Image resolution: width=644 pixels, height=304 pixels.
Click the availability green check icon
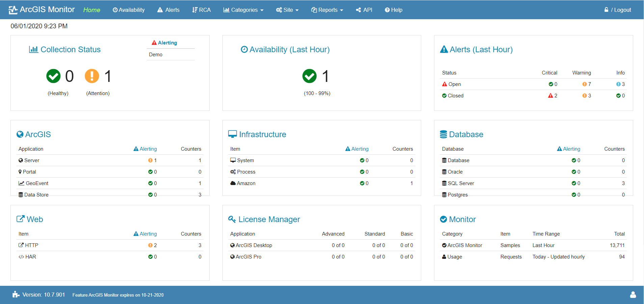point(310,76)
